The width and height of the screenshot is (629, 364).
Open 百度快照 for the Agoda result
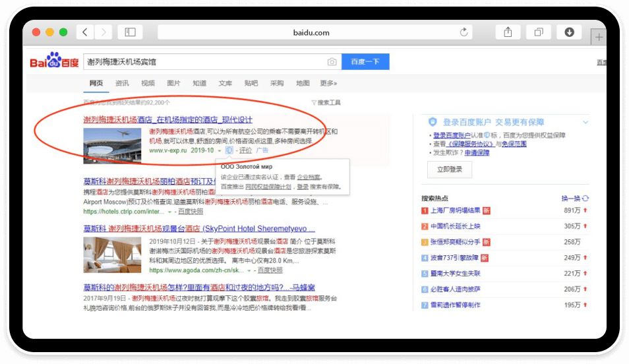(x=270, y=270)
